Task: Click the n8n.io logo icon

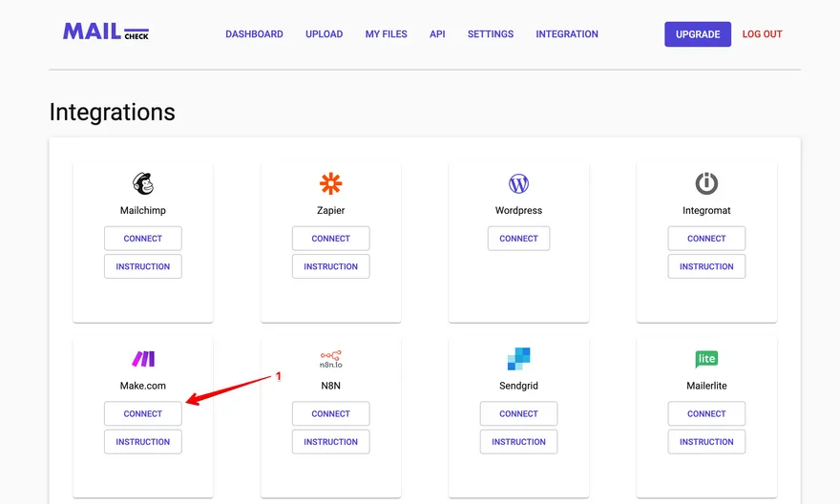Action: point(330,359)
